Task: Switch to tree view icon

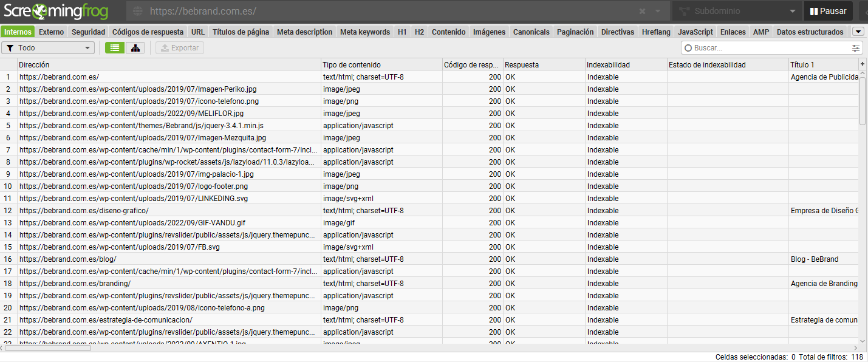Action: point(135,48)
